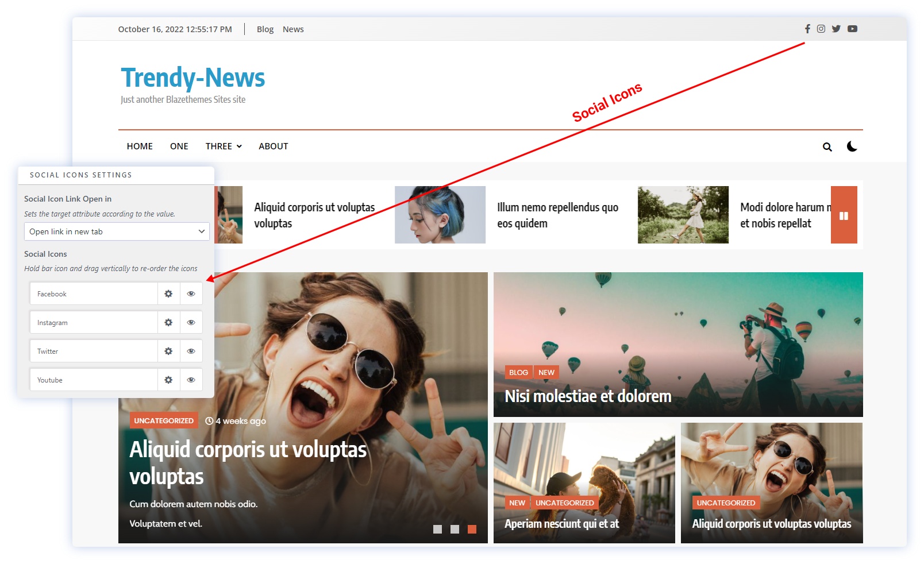
Task: Open settings gear for Twitter item
Action: [168, 351]
